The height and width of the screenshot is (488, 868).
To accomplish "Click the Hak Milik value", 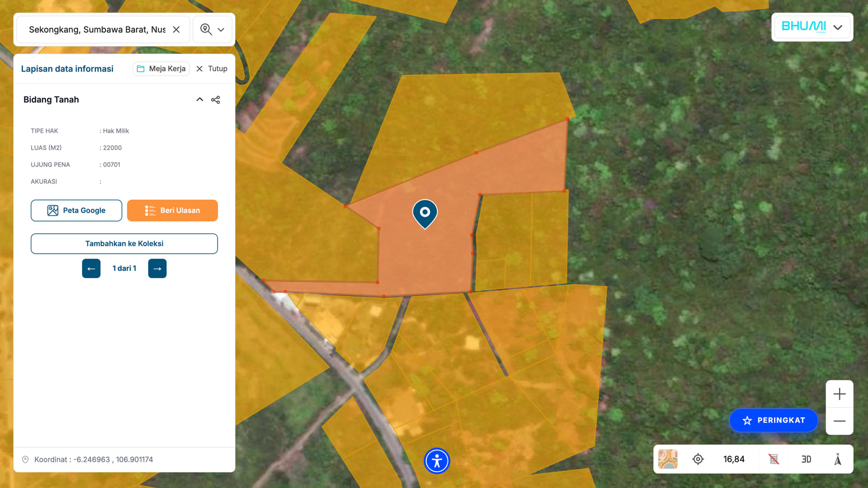I will [x=116, y=131].
